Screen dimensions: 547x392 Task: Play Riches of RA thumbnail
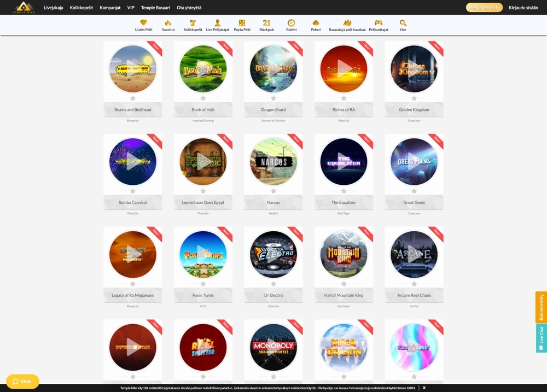(344, 69)
